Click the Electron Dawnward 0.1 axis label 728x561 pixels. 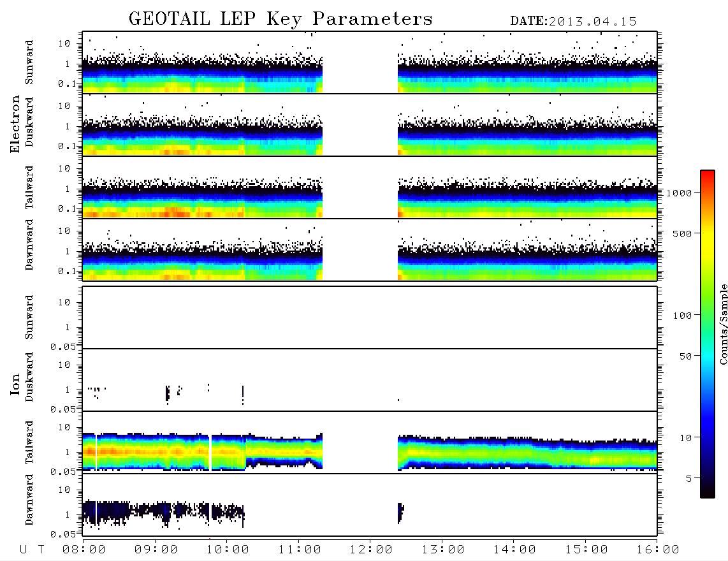[67, 271]
